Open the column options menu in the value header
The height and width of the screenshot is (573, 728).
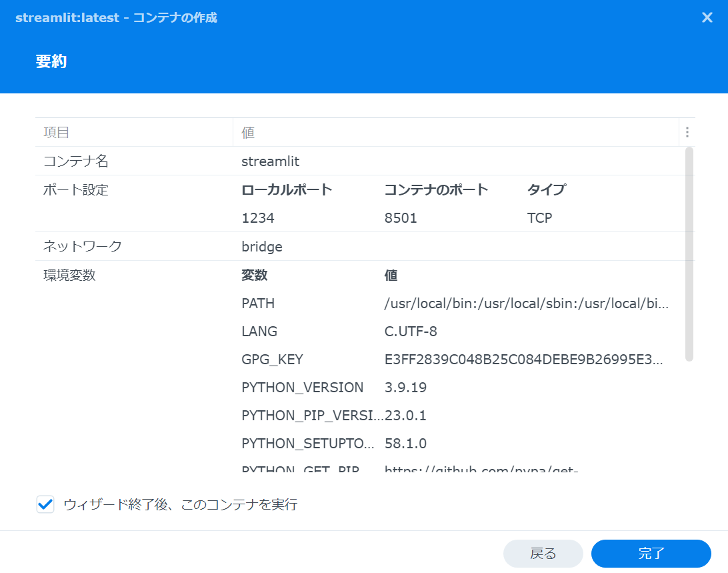[687, 132]
